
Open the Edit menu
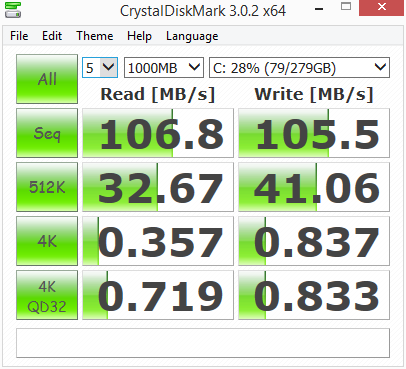tap(52, 36)
